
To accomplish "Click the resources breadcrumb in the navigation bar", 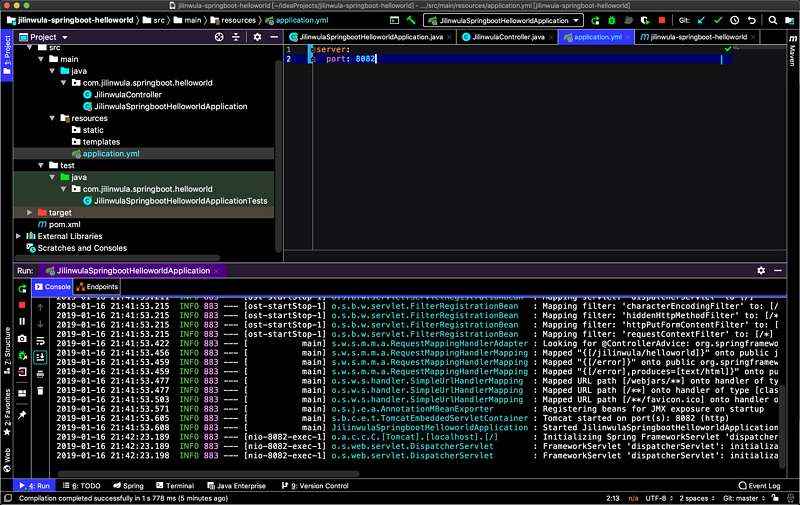I will pyautogui.click(x=233, y=20).
